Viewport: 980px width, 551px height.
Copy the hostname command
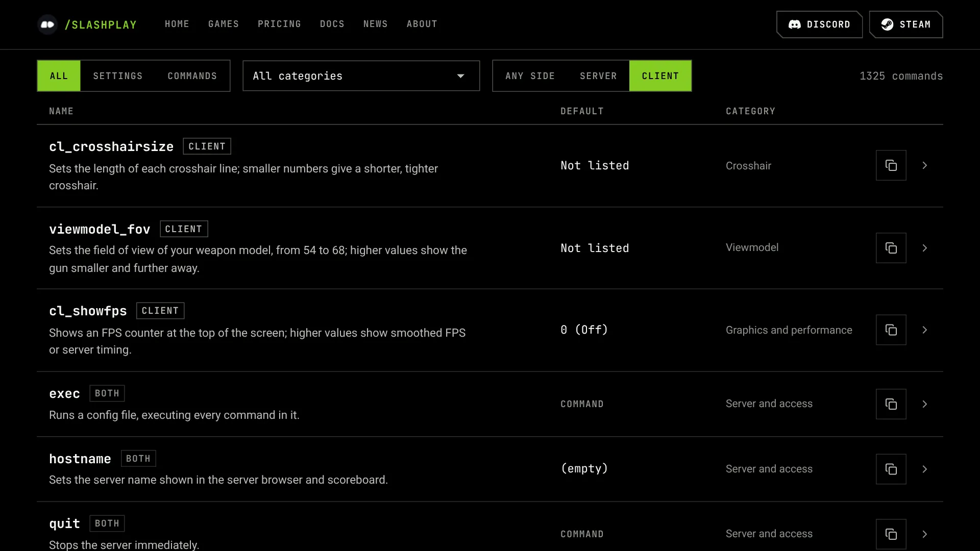891,469
